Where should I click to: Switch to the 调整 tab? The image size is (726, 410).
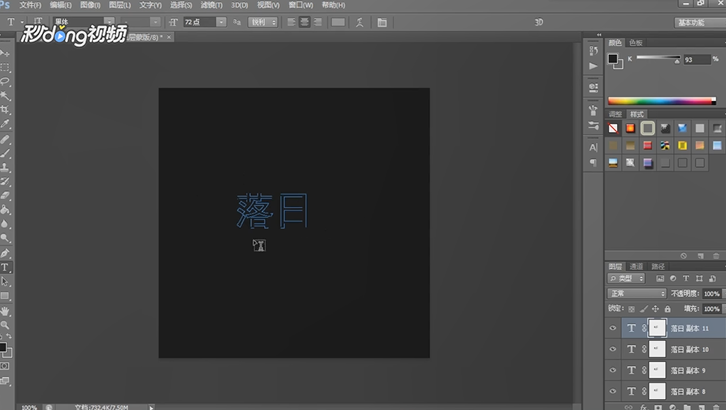coord(615,114)
